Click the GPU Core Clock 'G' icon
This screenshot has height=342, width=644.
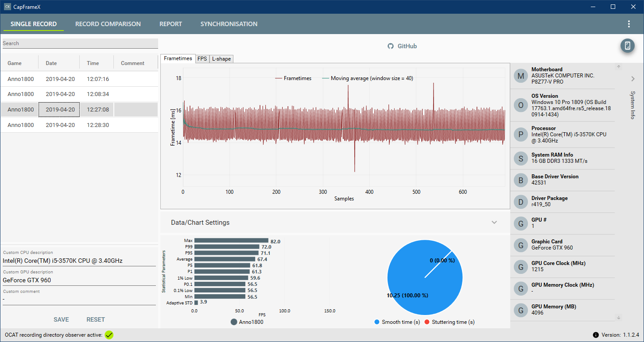(520, 266)
